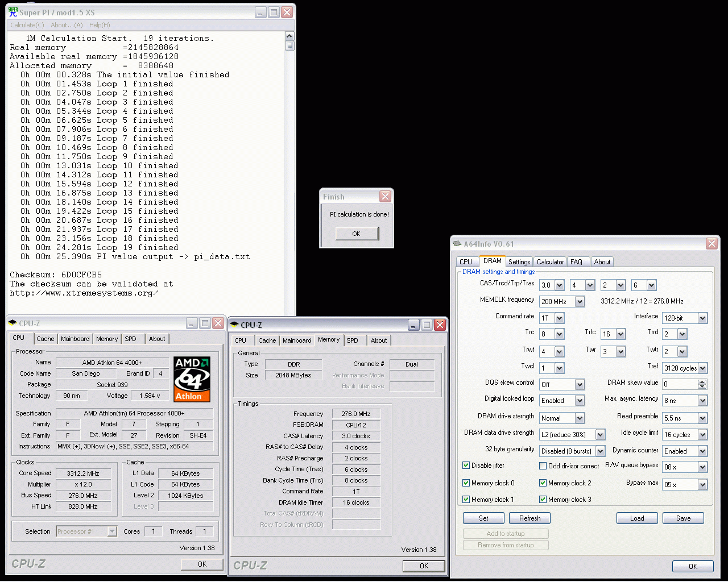Close the Finish dialog
Image resolution: width=728 pixels, height=582 pixels.
pyautogui.click(x=385, y=196)
